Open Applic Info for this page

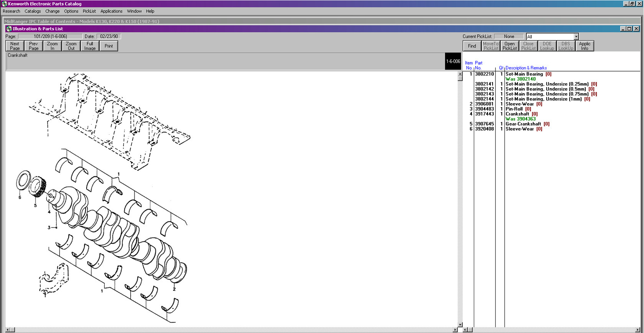point(584,46)
